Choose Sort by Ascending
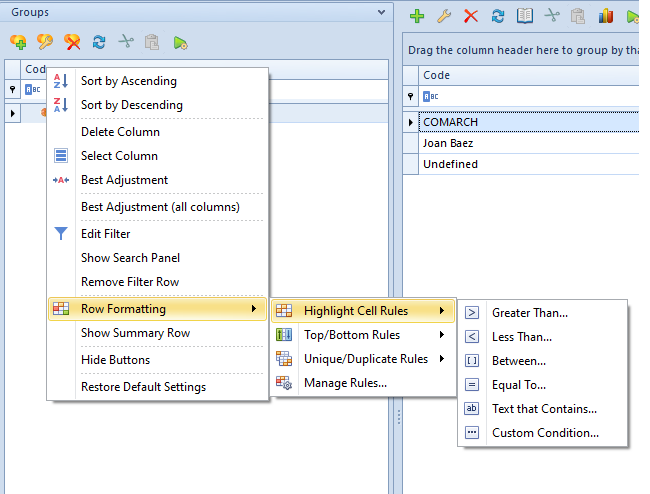Screen dimensions: 650x494 pyautogui.click(x=158, y=81)
